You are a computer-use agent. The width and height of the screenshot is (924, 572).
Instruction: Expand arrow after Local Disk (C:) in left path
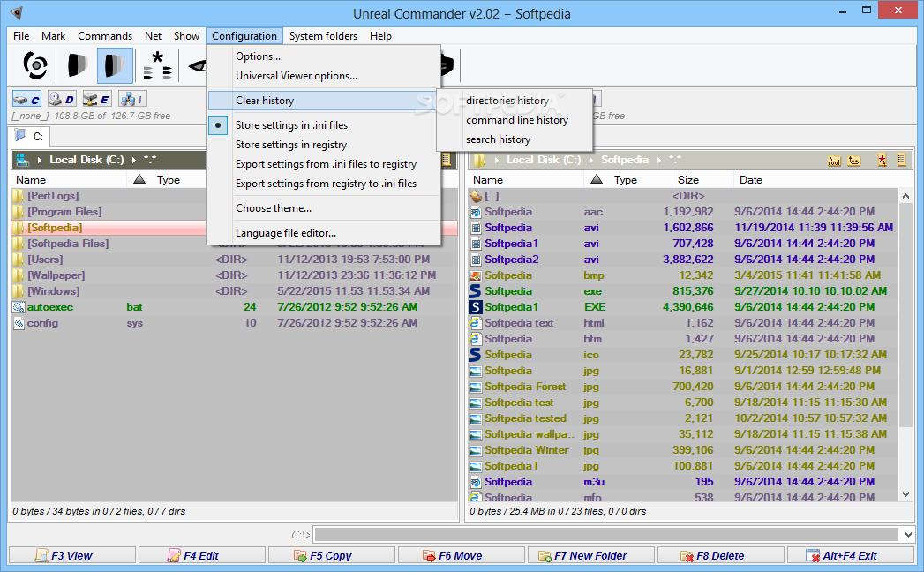(134, 160)
